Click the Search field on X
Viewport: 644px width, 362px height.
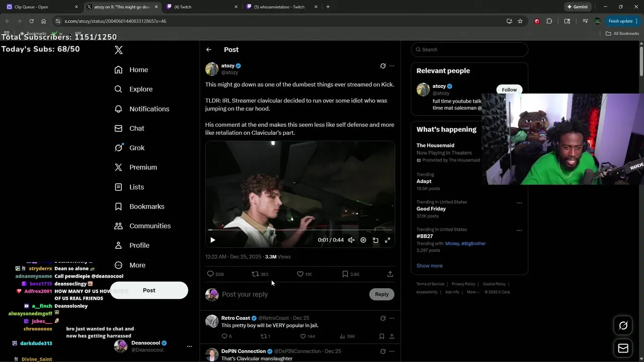click(469, 50)
